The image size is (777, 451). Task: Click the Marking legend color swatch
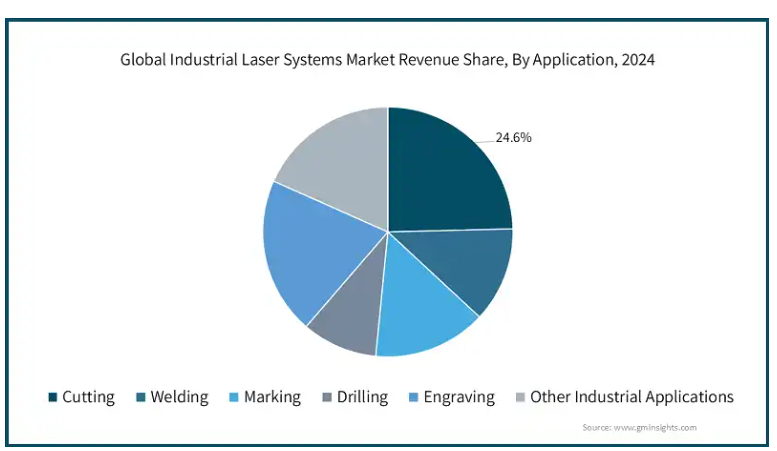pos(234,397)
